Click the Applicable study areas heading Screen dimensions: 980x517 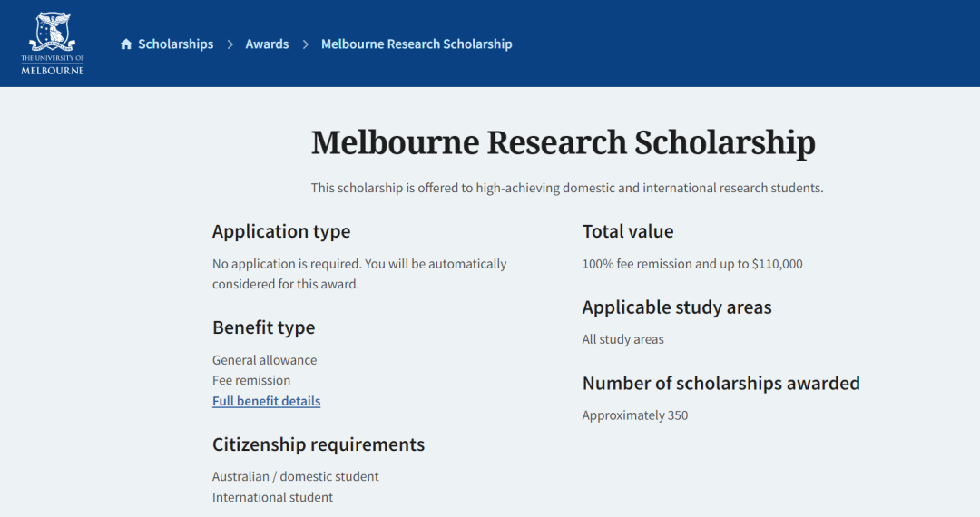click(x=677, y=307)
